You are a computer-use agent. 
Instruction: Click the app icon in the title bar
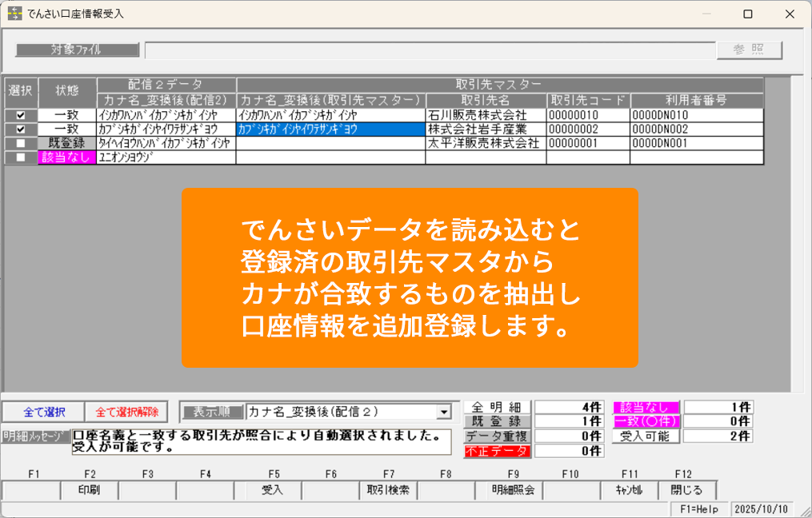point(14,14)
